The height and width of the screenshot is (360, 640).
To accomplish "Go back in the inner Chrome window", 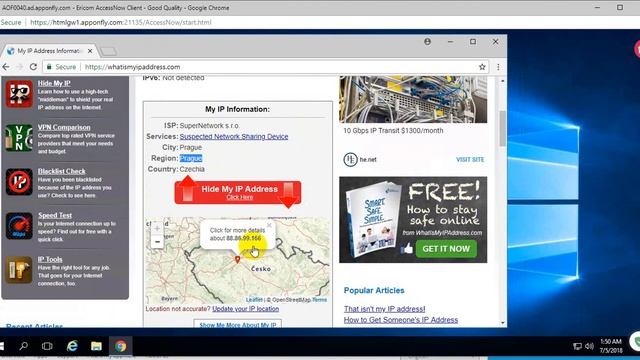I will [6, 67].
